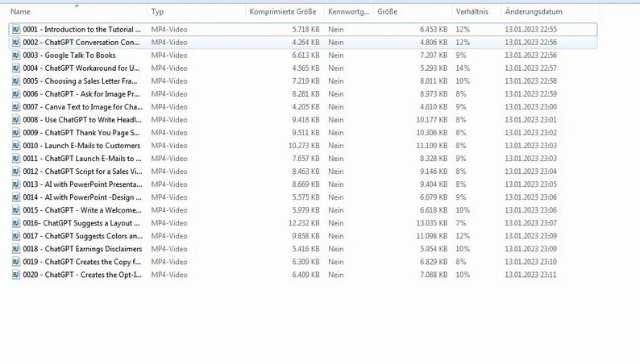Sort by the Änderungsdatum column
This screenshot has height=364, width=640.
pyautogui.click(x=534, y=12)
